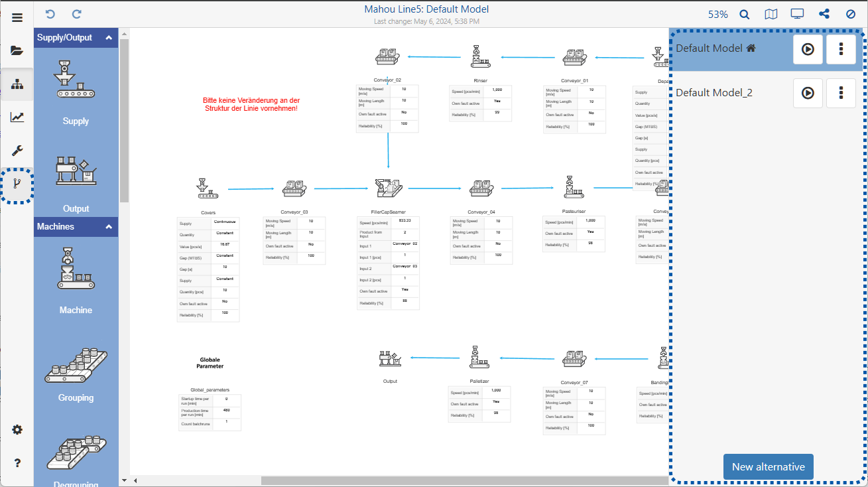The image size is (868, 487).
Task: Run the Default Model_2 simulation
Action: 808,93
